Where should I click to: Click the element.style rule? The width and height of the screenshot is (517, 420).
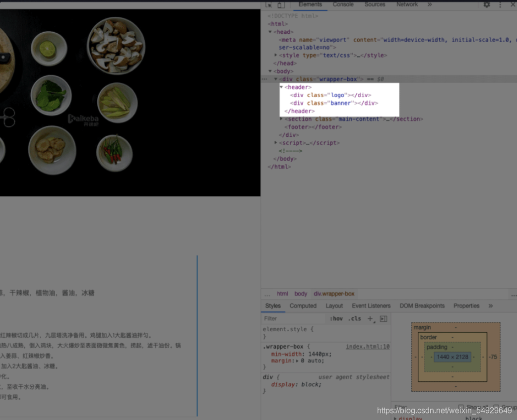click(x=288, y=329)
